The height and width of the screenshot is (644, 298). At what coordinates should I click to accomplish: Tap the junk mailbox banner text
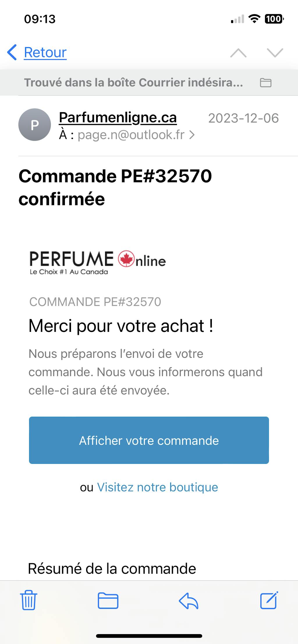pos(133,83)
